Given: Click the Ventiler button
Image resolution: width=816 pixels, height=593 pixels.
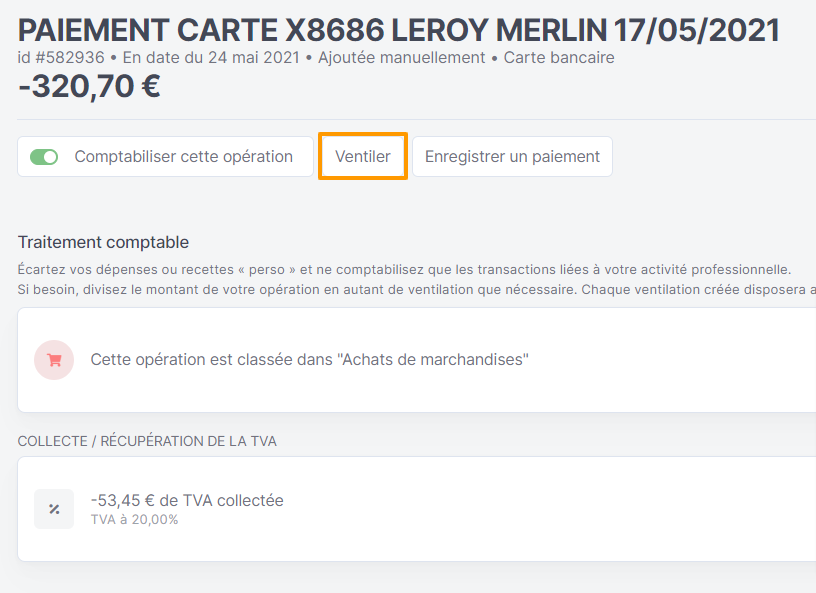Looking at the screenshot, I should click(363, 157).
